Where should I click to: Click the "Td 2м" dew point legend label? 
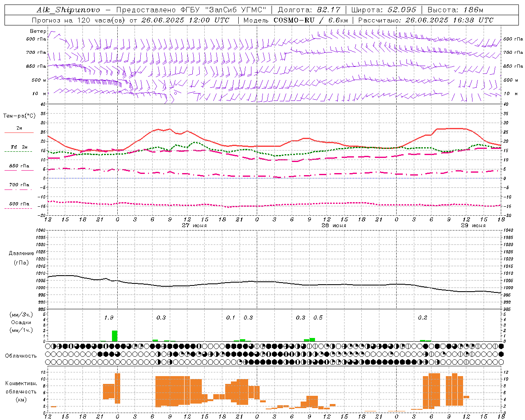point(19,147)
